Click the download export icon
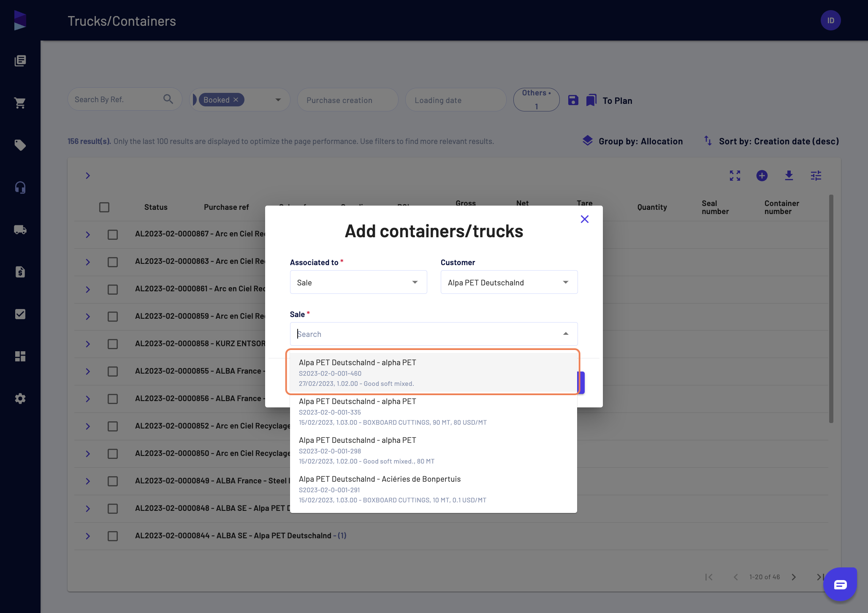 point(789,176)
